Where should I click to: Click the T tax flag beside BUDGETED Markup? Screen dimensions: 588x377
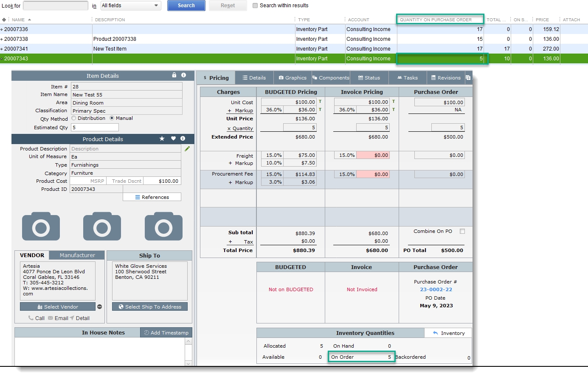320,110
